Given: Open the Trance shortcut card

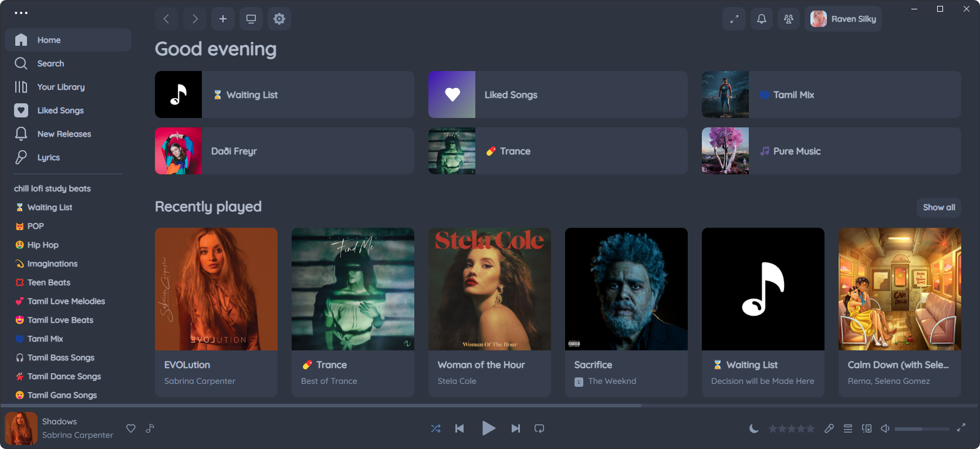Looking at the screenshot, I should (x=558, y=151).
